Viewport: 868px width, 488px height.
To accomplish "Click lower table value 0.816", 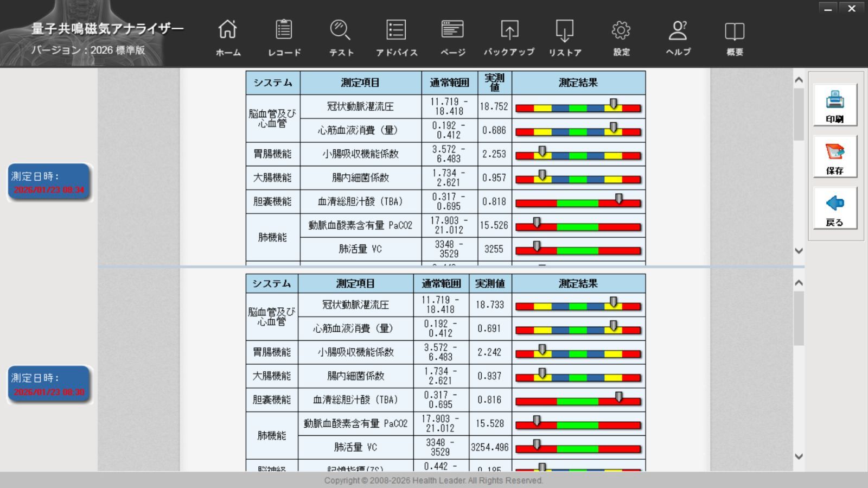I will [489, 400].
